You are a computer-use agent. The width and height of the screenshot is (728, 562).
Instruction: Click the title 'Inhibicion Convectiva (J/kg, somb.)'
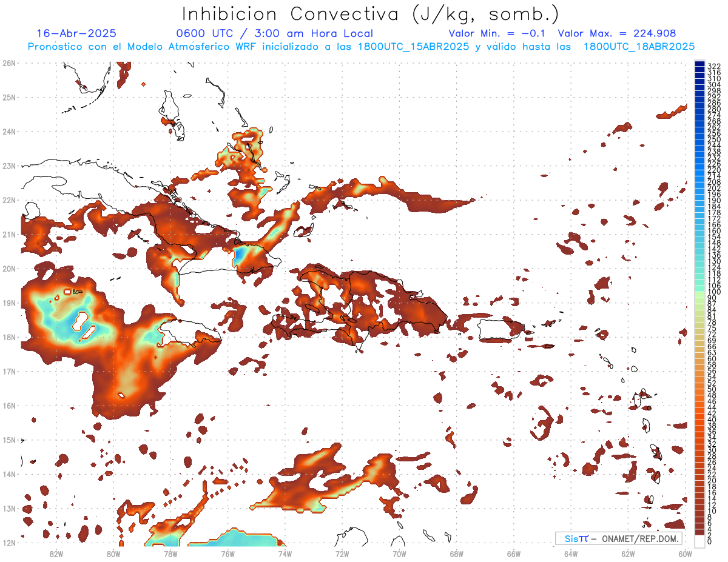(371, 14)
